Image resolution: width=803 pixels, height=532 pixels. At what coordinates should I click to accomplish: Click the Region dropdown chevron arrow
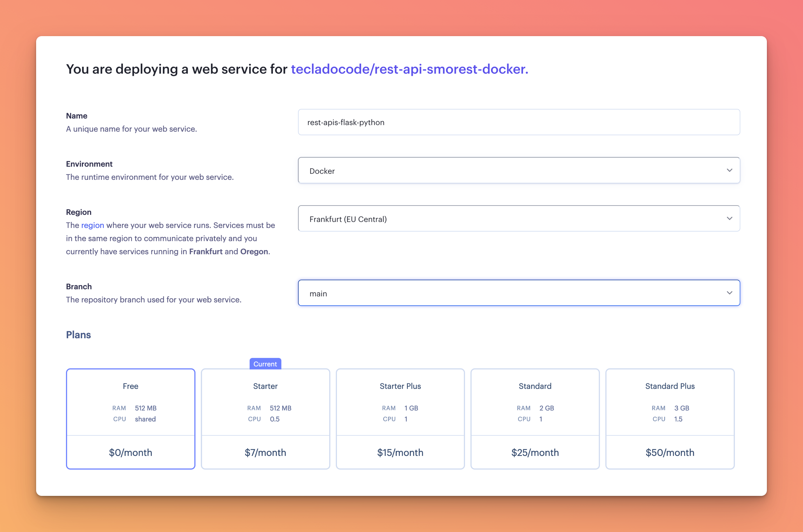(x=729, y=219)
